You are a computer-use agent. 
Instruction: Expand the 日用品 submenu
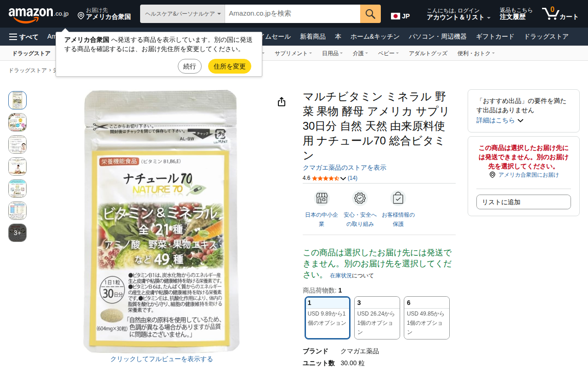click(x=332, y=53)
